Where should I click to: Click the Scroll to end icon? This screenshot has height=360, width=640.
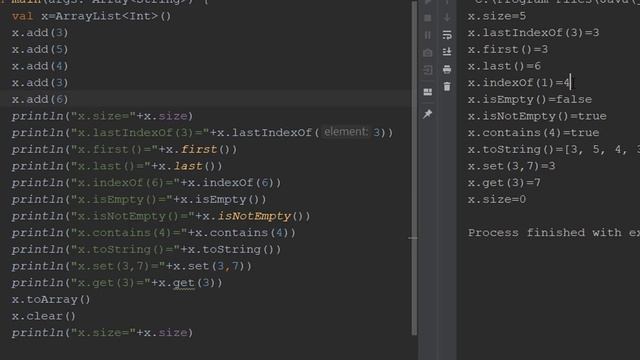[447, 52]
